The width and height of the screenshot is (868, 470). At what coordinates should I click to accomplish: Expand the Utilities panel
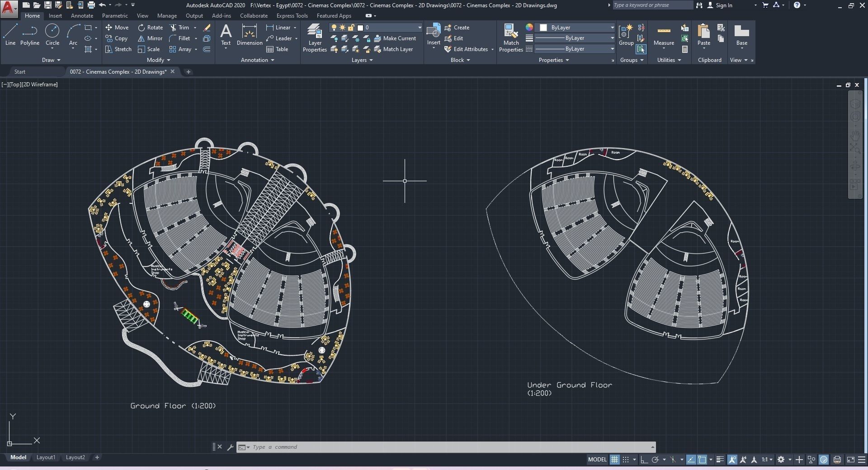click(669, 60)
